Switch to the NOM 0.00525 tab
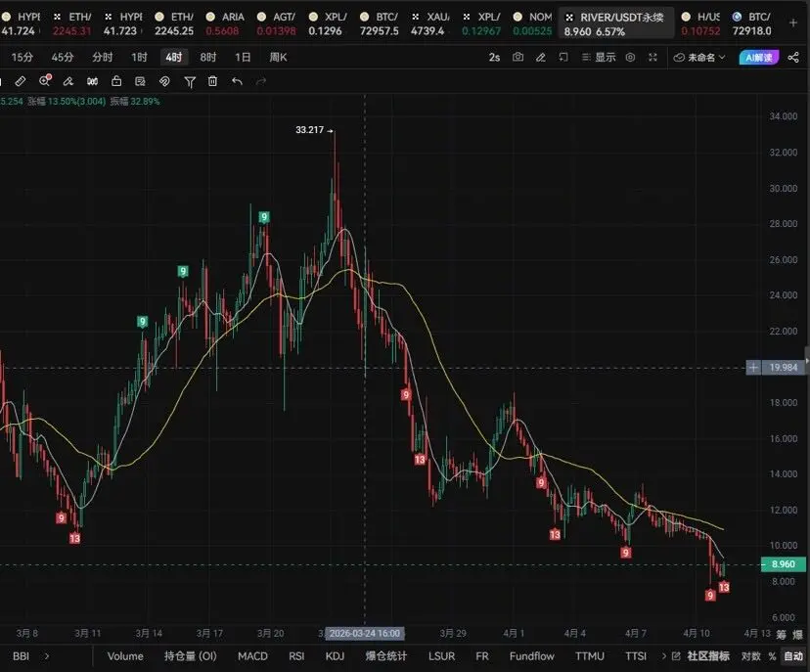 533,23
